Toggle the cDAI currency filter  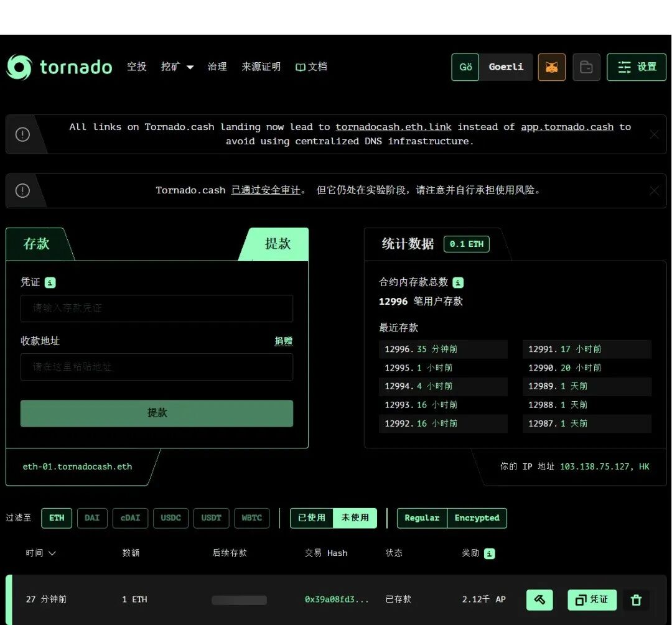130,518
